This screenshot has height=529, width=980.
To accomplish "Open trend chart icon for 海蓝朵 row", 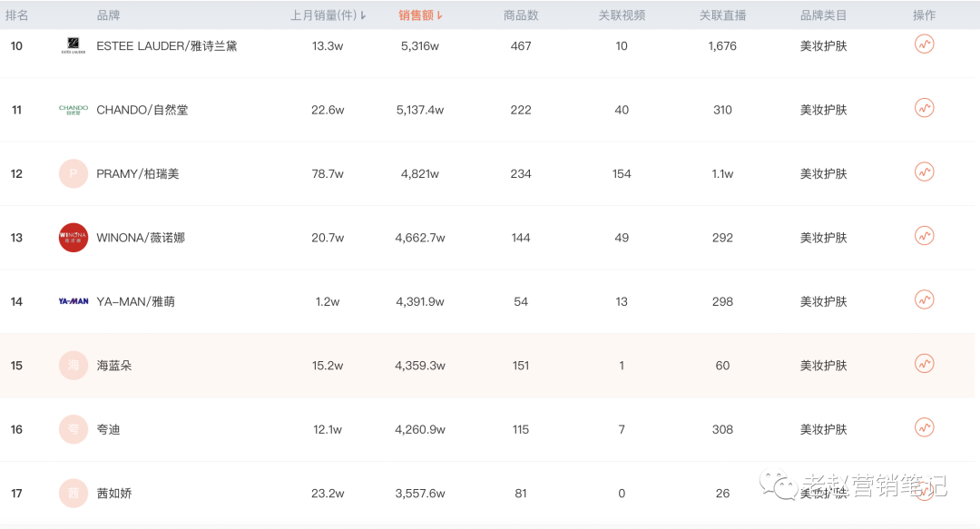I will pyautogui.click(x=925, y=363).
